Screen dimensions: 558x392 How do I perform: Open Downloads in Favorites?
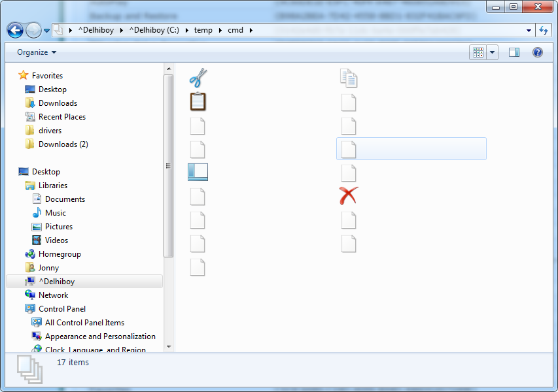click(58, 103)
